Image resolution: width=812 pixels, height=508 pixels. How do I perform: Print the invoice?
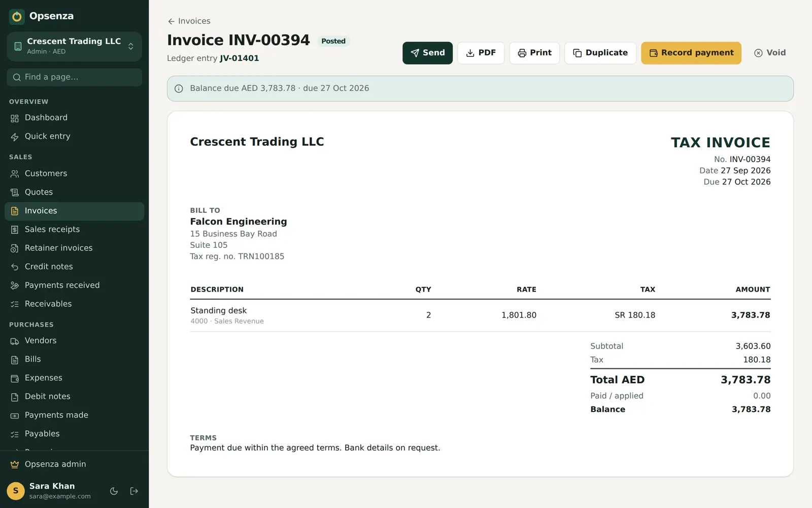coord(534,53)
